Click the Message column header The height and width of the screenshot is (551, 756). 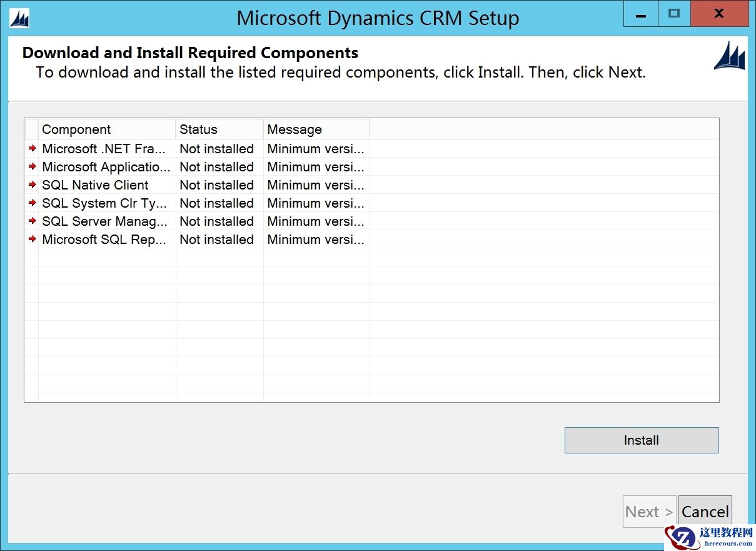[x=295, y=129]
